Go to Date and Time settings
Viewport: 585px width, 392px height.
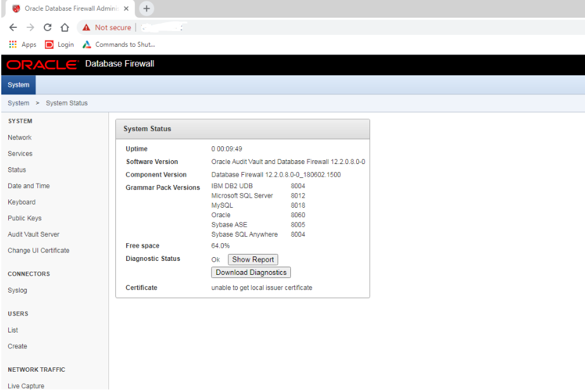(29, 186)
